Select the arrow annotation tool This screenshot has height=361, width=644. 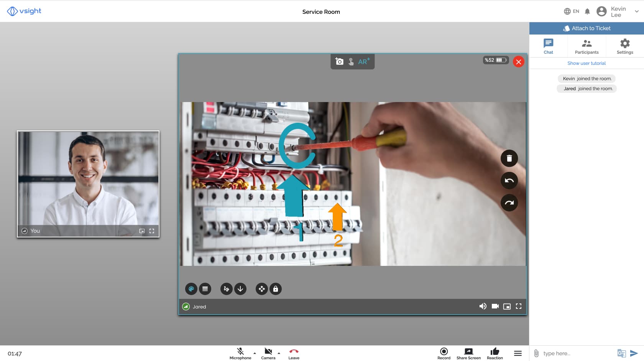pyautogui.click(x=240, y=289)
